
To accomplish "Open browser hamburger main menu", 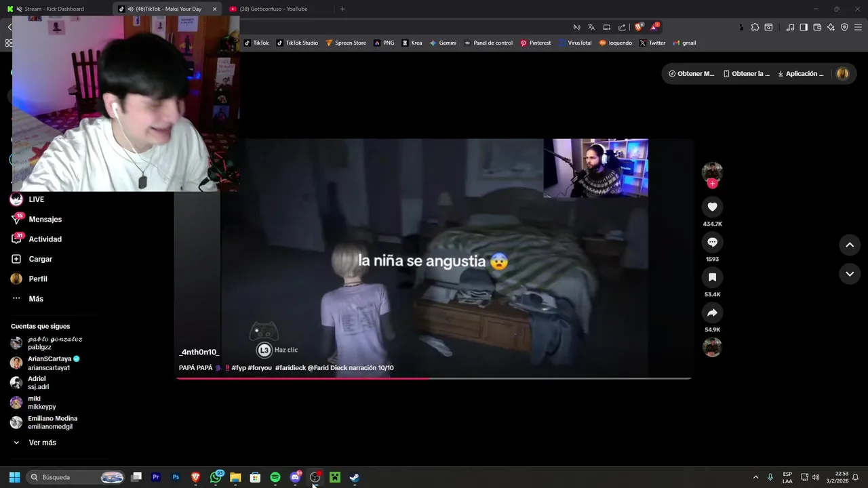I will [x=858, y=27].
